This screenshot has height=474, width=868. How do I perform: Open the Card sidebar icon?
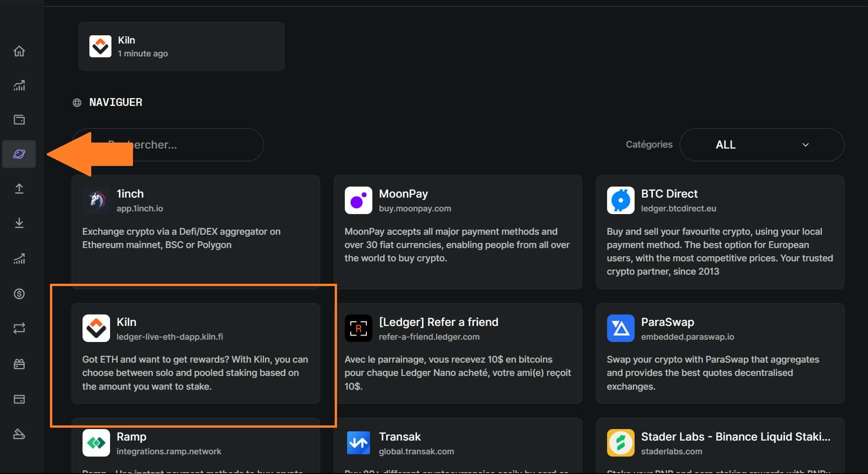point(19,399)
